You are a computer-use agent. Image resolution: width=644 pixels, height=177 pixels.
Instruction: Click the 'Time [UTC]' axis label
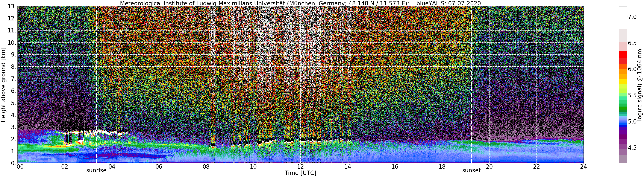click(300, 173)
